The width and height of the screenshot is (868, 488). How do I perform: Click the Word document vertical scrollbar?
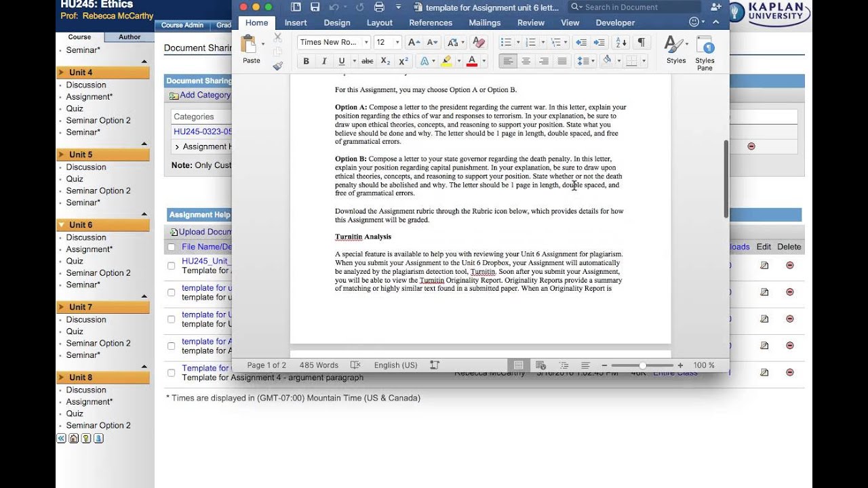pyautogui.click(x=726, y=179)
